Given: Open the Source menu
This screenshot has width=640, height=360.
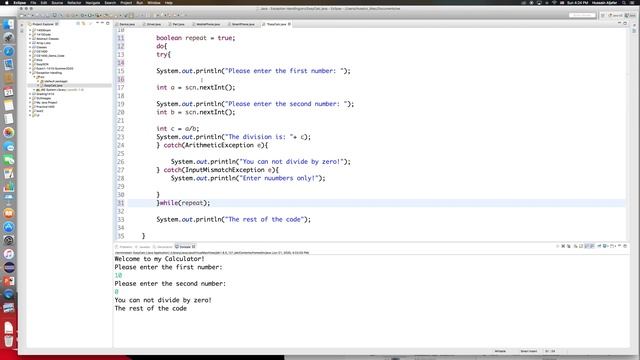Looking at the screenshot, I should point(57,2).
